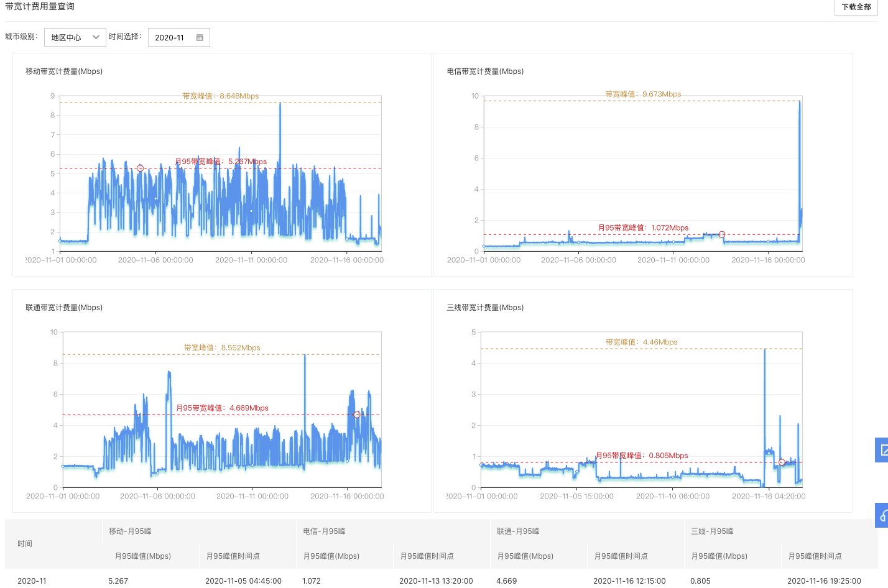
Task: Click the 时间选择 label
Action: [x=125, y=37]
